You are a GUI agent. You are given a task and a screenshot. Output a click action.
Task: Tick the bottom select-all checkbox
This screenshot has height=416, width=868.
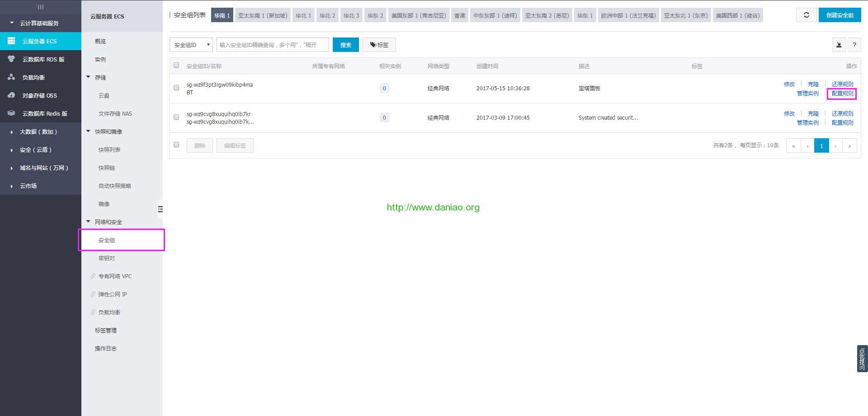click(x=176, y=145)
